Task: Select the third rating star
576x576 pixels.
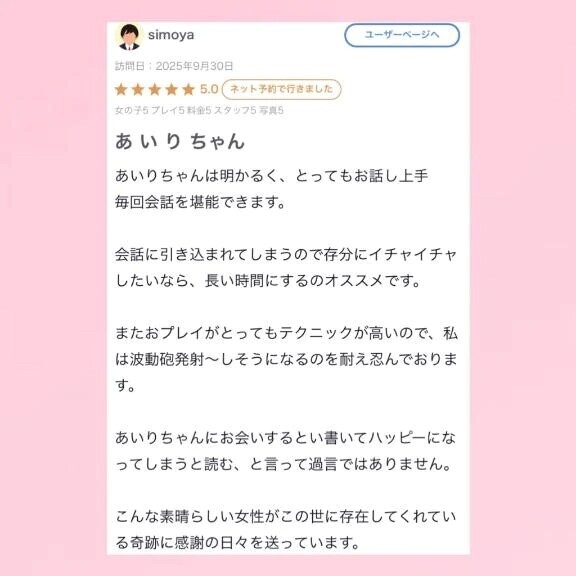Action: 155,89
